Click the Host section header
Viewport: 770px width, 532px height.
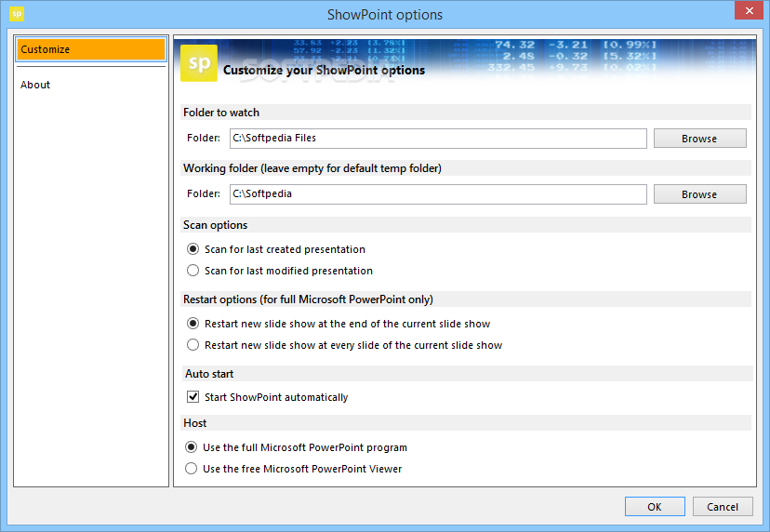[x=466, y=423]
